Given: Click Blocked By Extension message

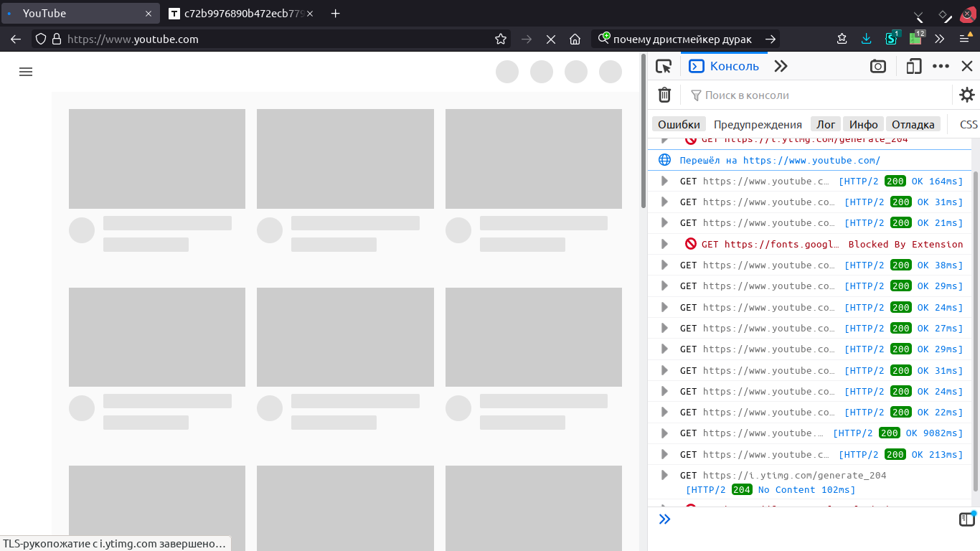Looking at the screenshot, I should click(x=905, y=244).
